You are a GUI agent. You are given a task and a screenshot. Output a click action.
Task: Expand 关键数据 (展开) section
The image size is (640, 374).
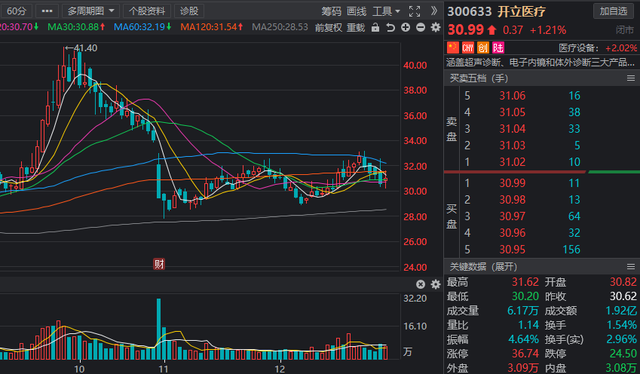(x=483, y=267)
